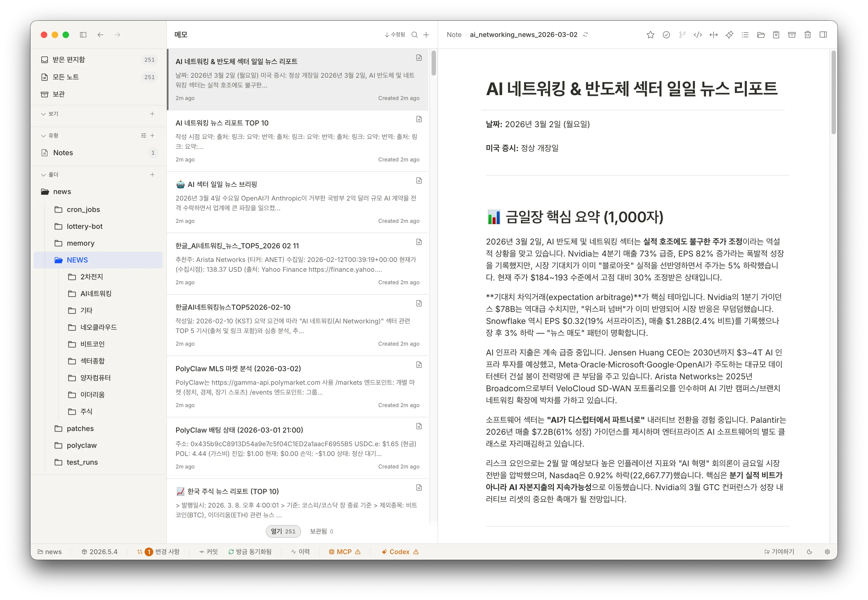Collapse the 보기 section chevron
This screenshot has width=868, height=600.
pos(43,114)
